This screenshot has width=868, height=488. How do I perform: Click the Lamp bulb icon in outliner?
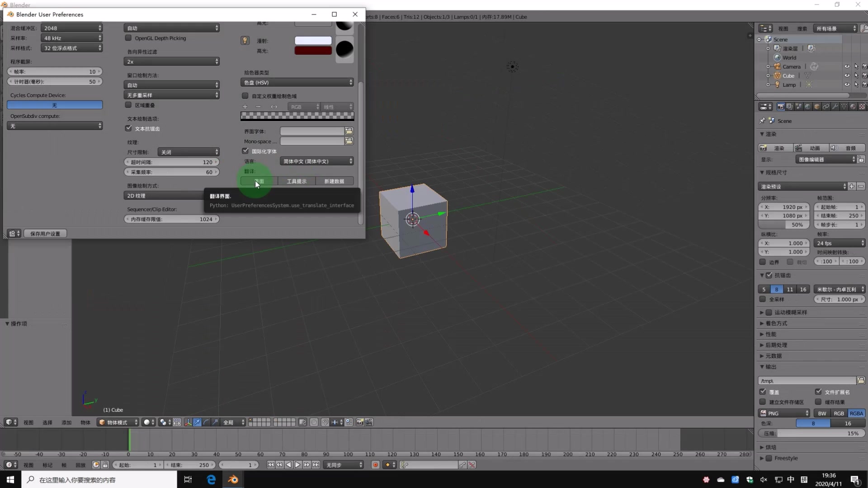point(778,84)
